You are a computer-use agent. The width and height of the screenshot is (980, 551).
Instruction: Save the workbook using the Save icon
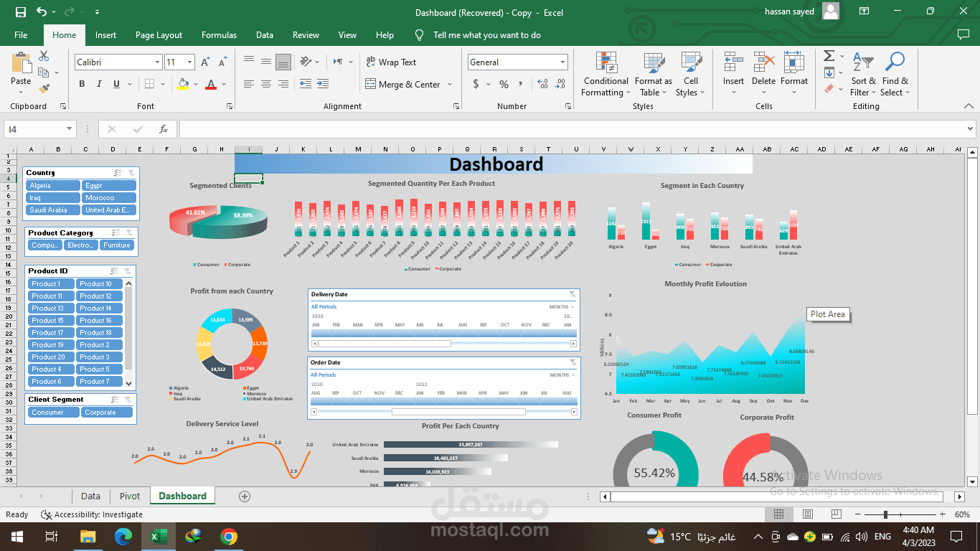pyautogui.click(x=20, y=12)
